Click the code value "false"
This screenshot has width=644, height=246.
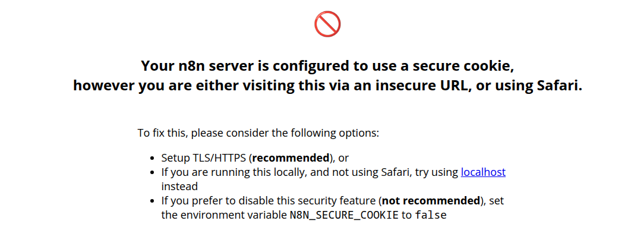[x=430, y=215]
